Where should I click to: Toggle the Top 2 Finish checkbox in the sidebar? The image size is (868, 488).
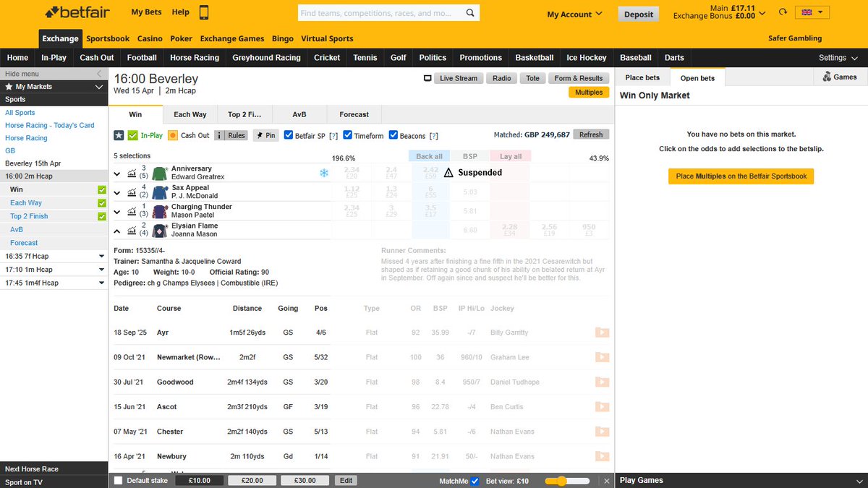[102, 216]
